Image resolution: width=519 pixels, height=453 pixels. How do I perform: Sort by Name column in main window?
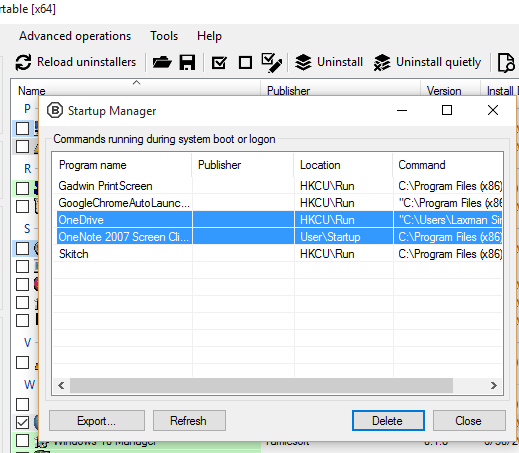tap(32, 91)
